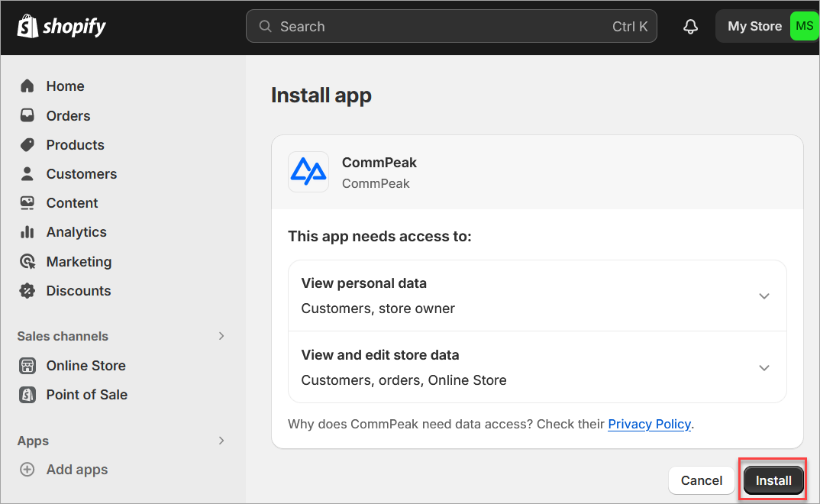Image resolution: width=820 pixels, height=504 pixels.
Task: Click 'Customers, orders, Online Store' text
Action: [x=404, y=380]
